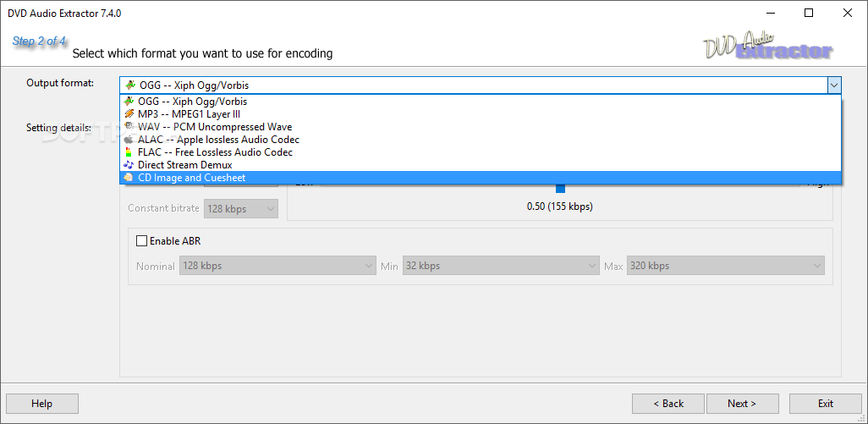Click the Output format: label

(60, 82)
